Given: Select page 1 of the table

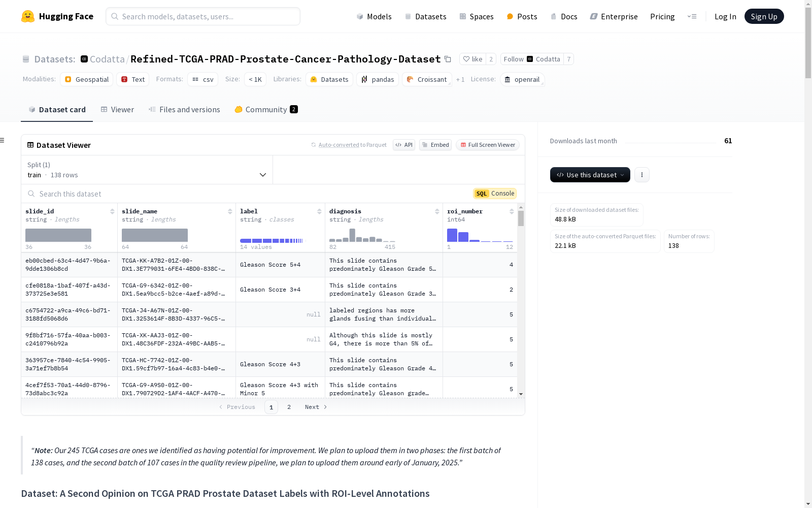Looking at the screenshot, I should tap(271, 407).
